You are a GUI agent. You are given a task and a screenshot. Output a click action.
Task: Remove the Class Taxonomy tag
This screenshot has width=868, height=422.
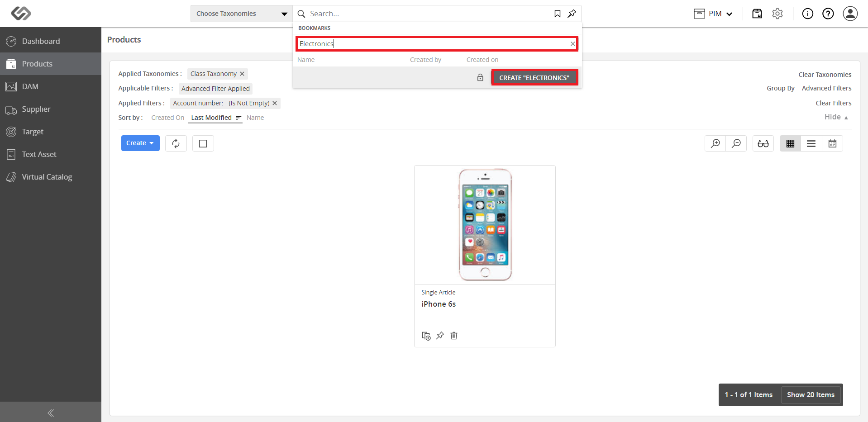pos(242,74)
